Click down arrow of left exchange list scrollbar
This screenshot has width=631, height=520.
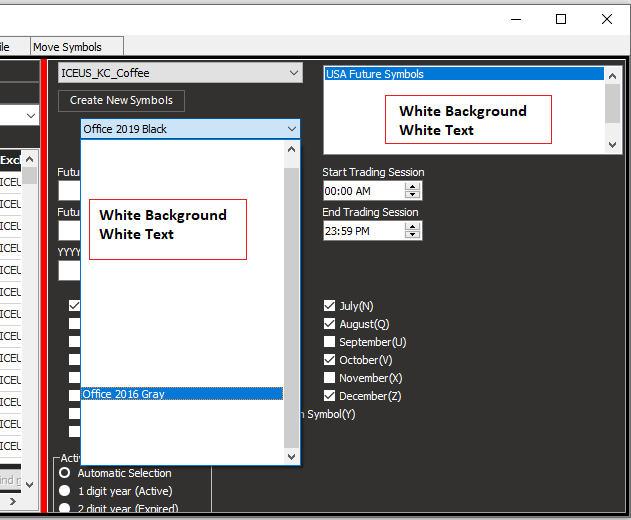(29, 485)
